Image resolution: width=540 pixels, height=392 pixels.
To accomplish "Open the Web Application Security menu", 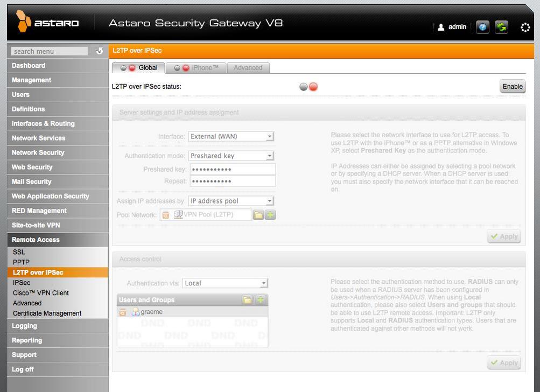I will click(x=58, y=196).
